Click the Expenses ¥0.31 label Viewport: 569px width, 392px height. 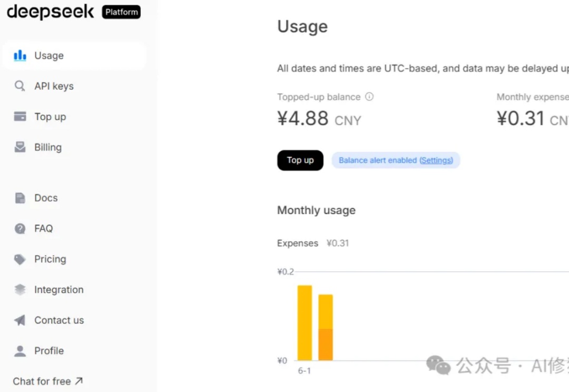[x=313, y=243]
